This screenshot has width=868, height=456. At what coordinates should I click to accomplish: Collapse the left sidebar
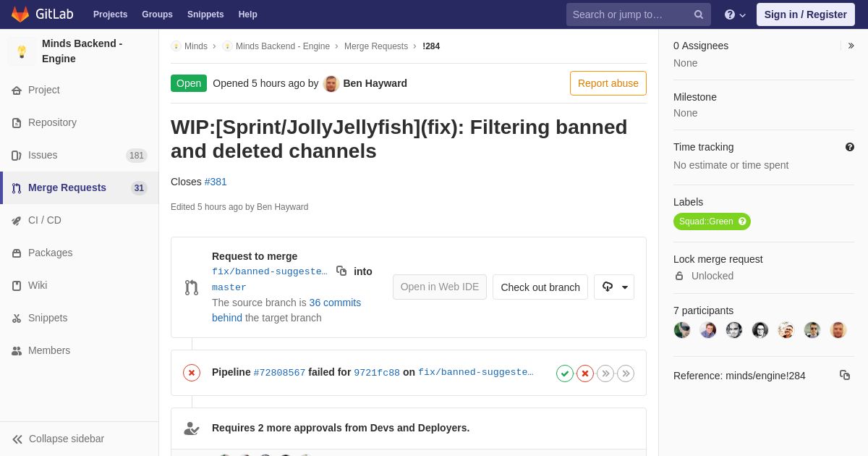(58, 439)
